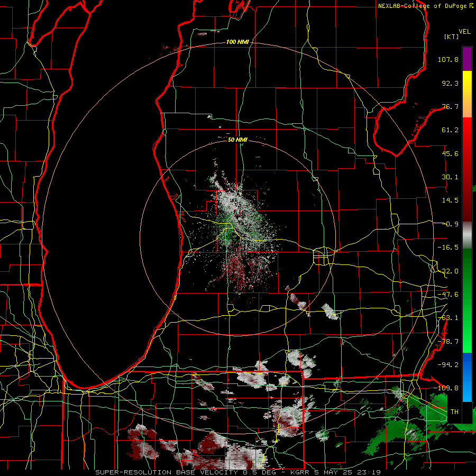476x476 pixels.
Task: Click the 30.1 value on velocity scale
Action: [450, 177]
